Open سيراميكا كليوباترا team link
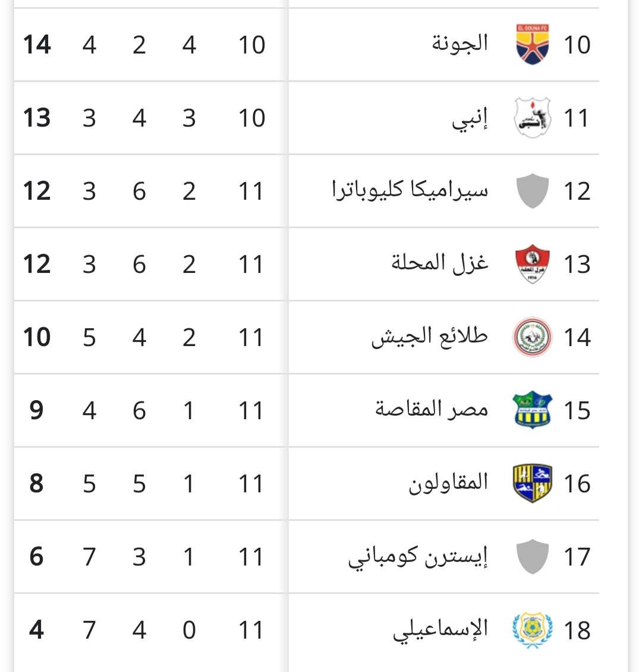 click(x=410, y=190)
